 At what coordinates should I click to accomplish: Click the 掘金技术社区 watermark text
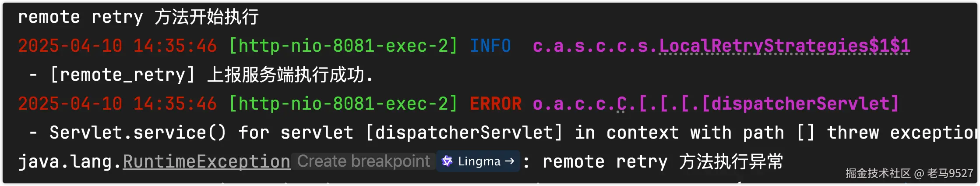878,174
